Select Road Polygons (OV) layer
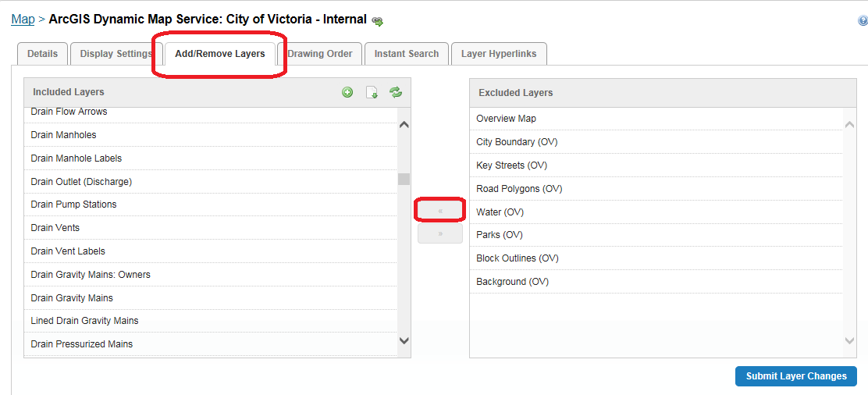 coord(656,188)
